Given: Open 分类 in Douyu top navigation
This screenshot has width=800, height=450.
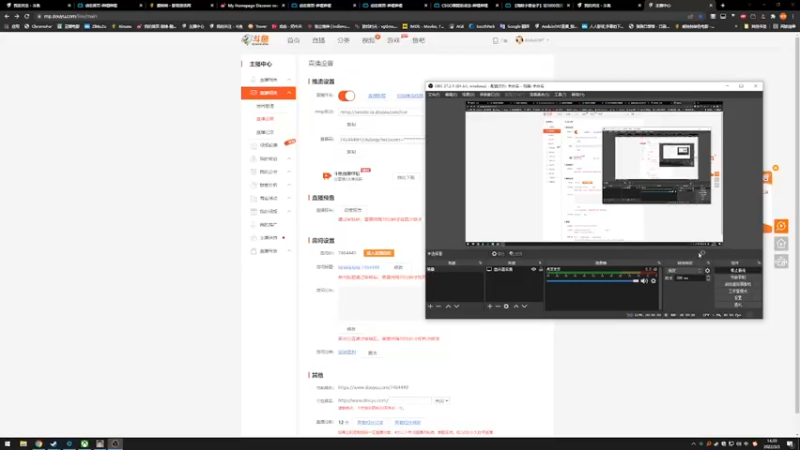Looking at the screenshot, I should [x=343, y=40].
